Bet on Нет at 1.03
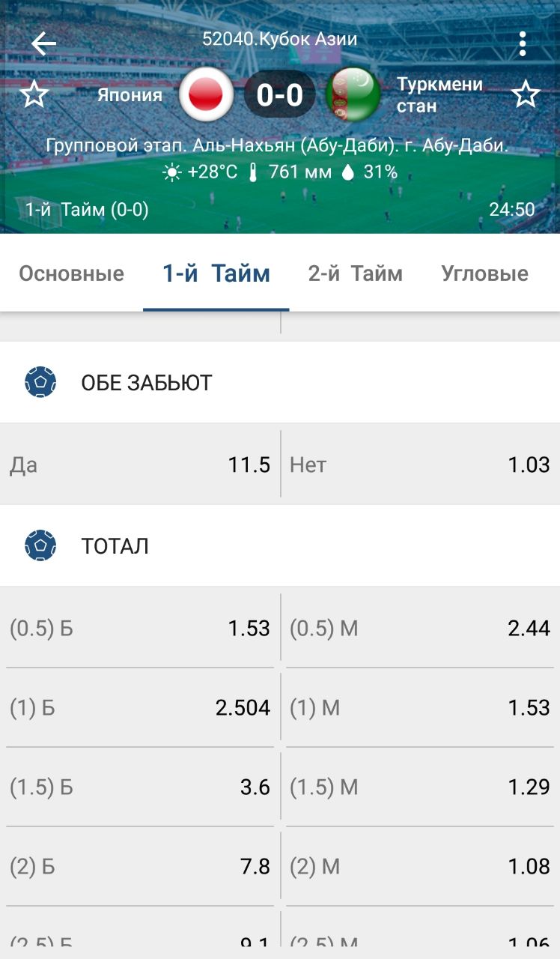 pos(420,465)
